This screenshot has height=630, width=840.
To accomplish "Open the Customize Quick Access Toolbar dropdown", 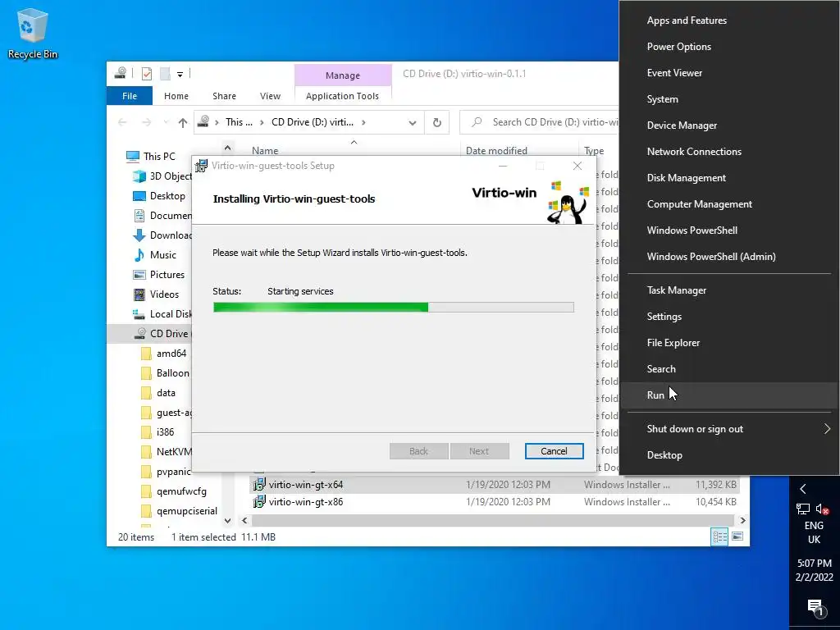I will click(180, 75).
